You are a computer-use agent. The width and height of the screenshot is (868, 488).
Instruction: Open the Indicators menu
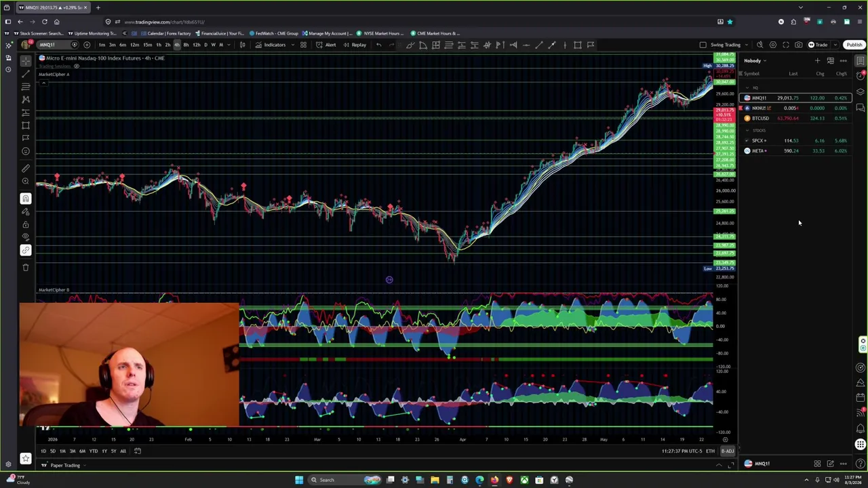click(271, 45)
